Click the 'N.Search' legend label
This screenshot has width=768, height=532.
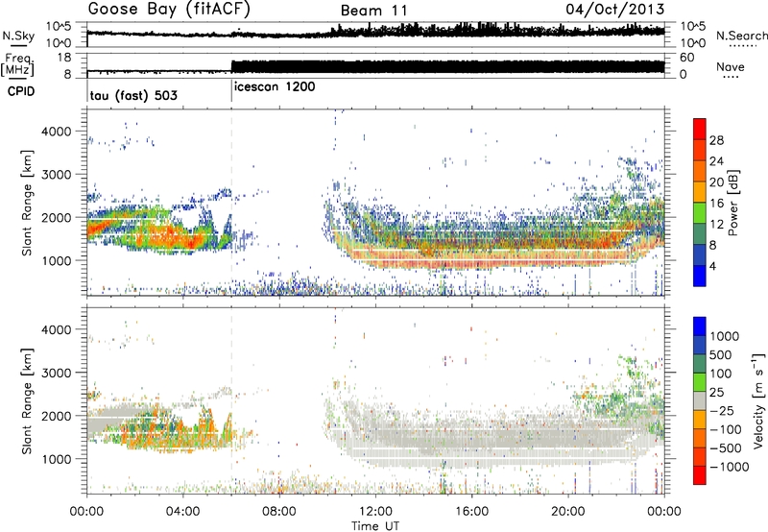pyautogui.click(x=741, y=36)
